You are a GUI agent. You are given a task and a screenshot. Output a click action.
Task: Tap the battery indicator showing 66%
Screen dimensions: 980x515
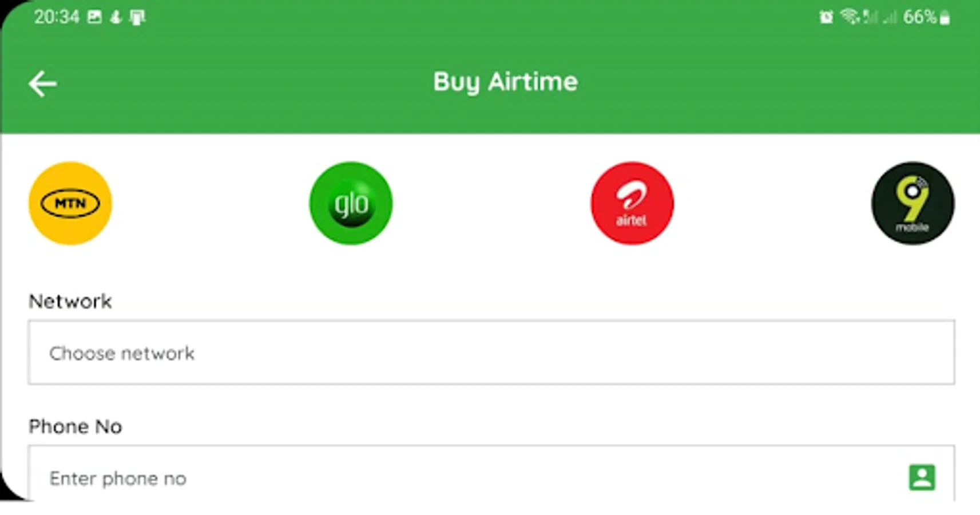click(922, 17)
